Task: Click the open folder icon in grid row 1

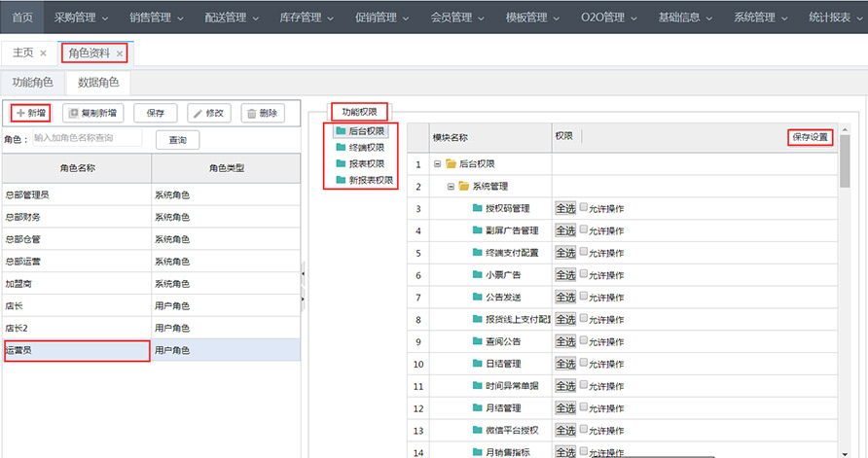Action: point(452,163)
